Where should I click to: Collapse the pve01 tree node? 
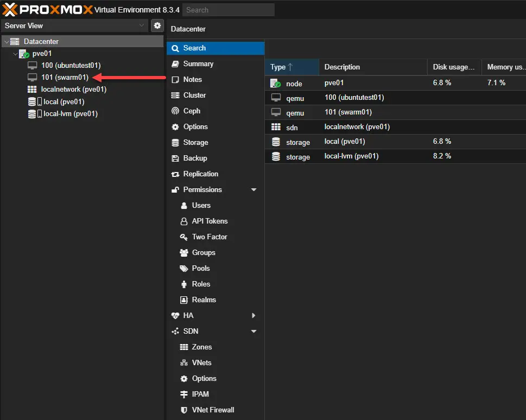coord(15,54)
